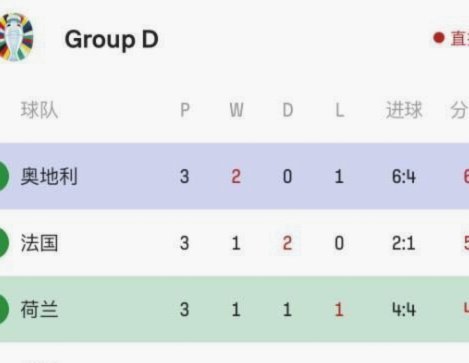
Task: Select the 分 points column header
Action: [x=460, y=110]
